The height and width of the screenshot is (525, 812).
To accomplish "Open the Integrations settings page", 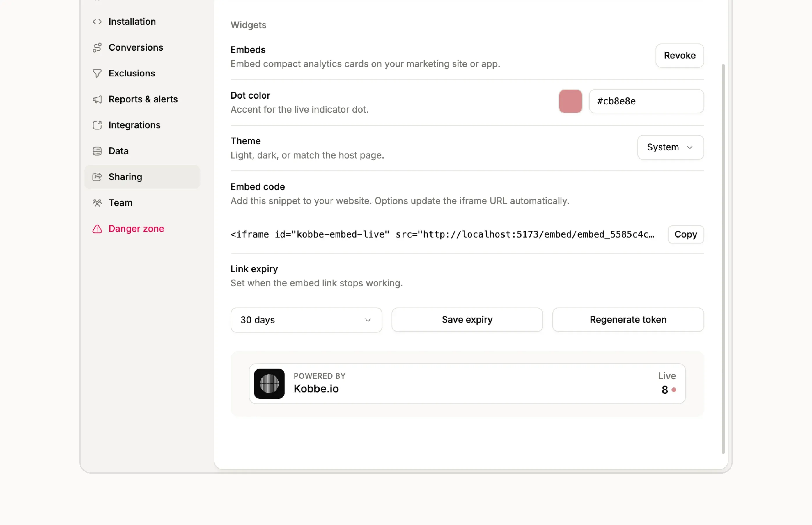I will coord(142,125).
